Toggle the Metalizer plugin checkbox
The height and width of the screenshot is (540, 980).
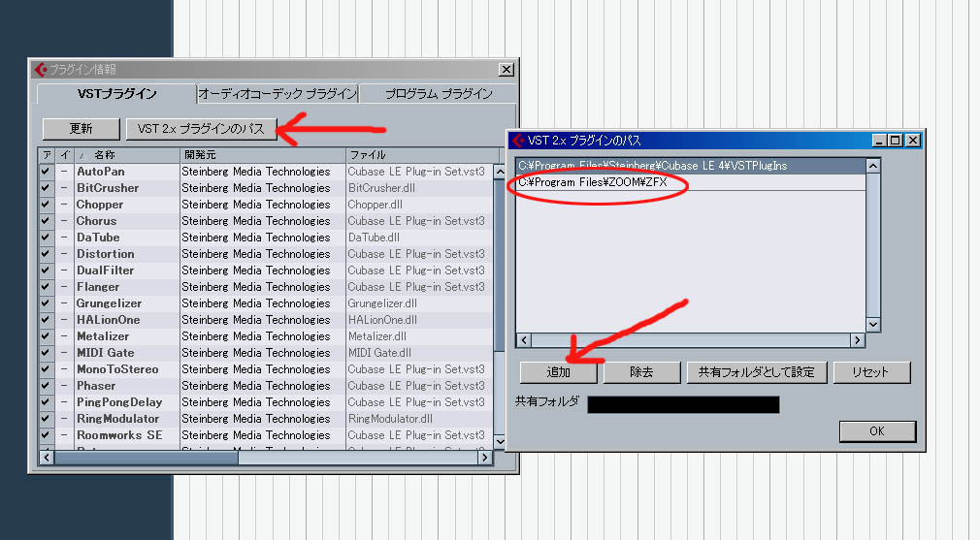[46, 335]
